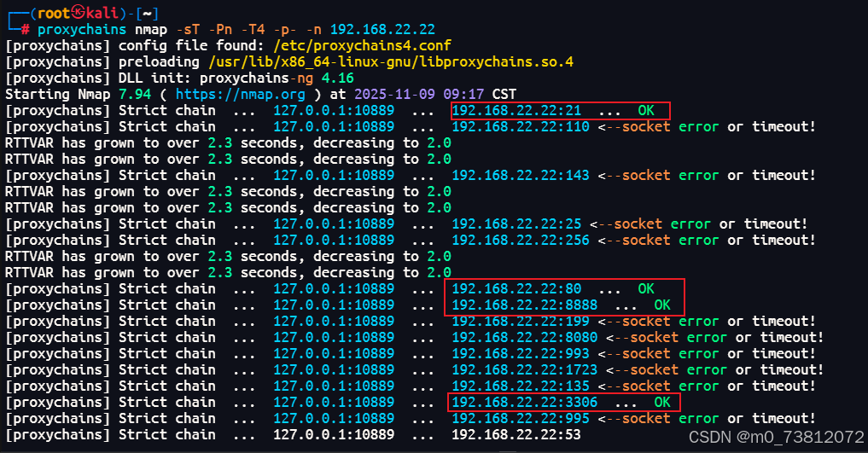This screenshot has width=868, height=453.
Task: Click the 192.168.22.22:8888 address
Action: pos(525,305)
